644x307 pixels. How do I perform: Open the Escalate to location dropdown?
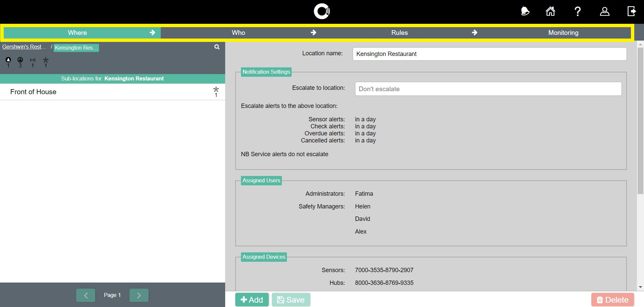(x=488, y=89)
